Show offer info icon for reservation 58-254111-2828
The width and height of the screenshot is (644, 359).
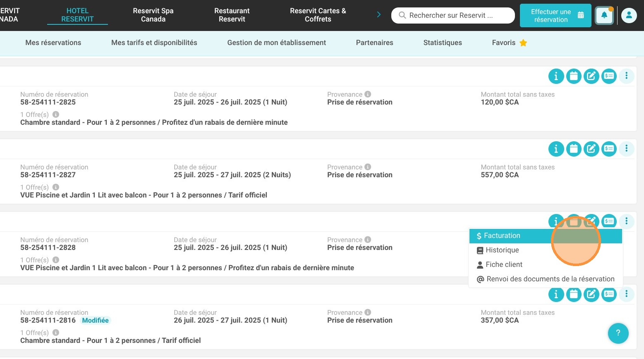(56, 260)
